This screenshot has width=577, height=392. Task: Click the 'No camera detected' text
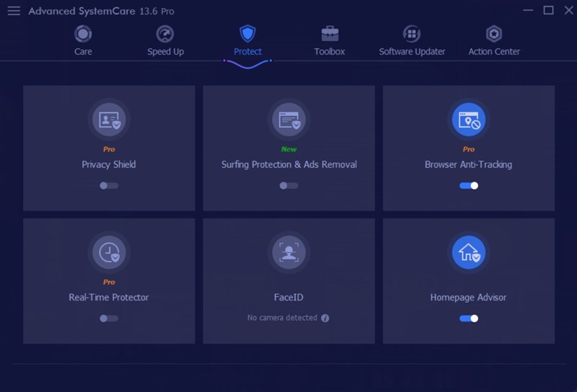[282, 318]
